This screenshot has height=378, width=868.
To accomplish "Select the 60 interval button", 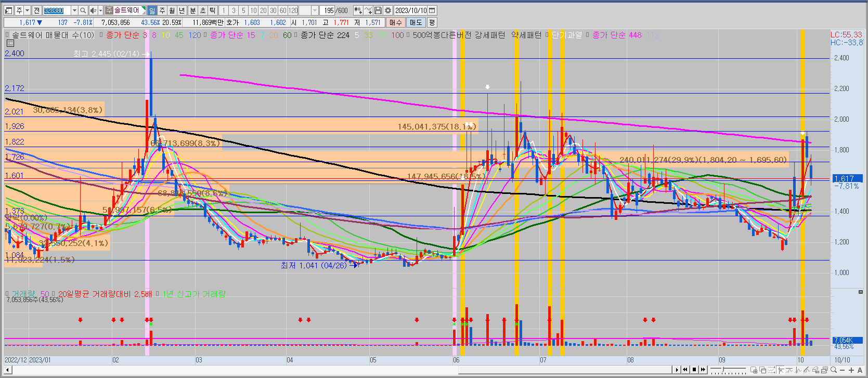I will click(283, 10).
